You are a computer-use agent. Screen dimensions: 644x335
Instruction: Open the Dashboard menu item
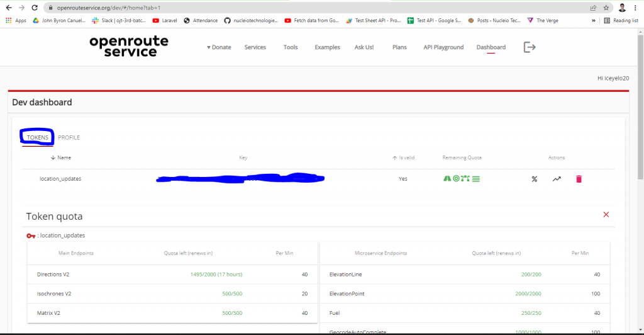click(491, 47)
